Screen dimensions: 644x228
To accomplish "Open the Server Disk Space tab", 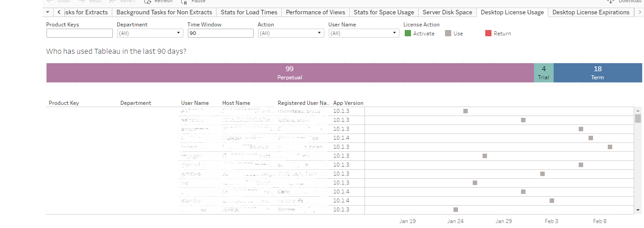I will pyautogui.click(x=447, y=12).
